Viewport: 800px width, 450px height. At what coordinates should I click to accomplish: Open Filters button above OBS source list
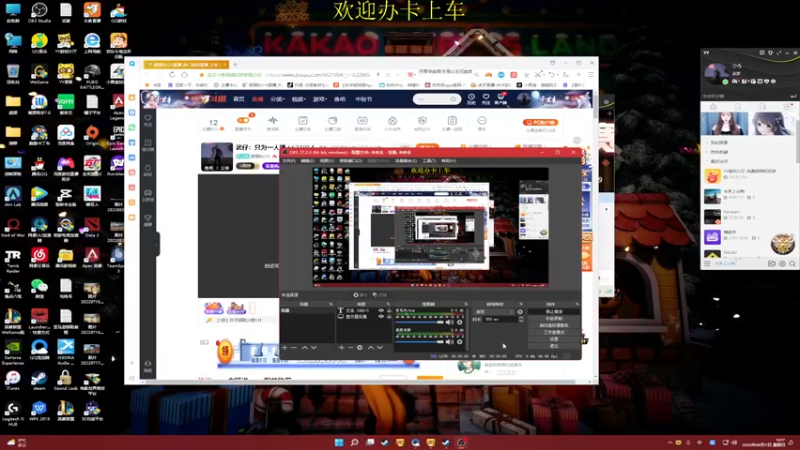point(380,295)
